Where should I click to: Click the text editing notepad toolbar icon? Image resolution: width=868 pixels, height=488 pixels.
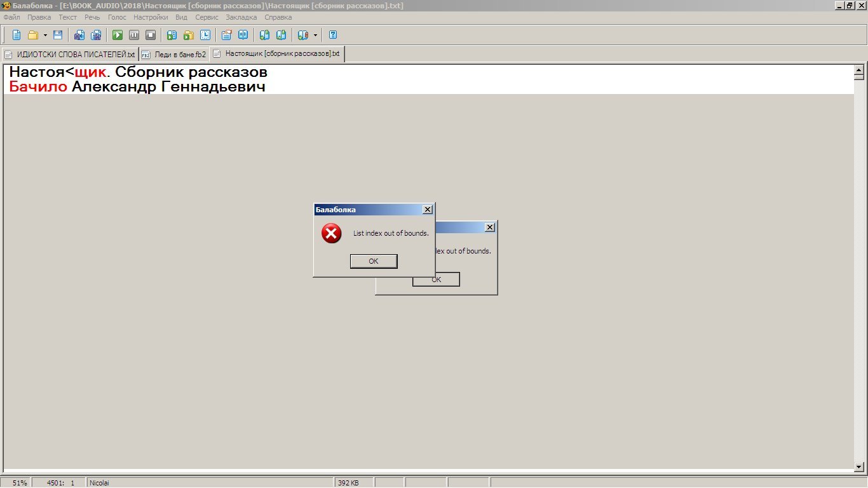[226, 35]
